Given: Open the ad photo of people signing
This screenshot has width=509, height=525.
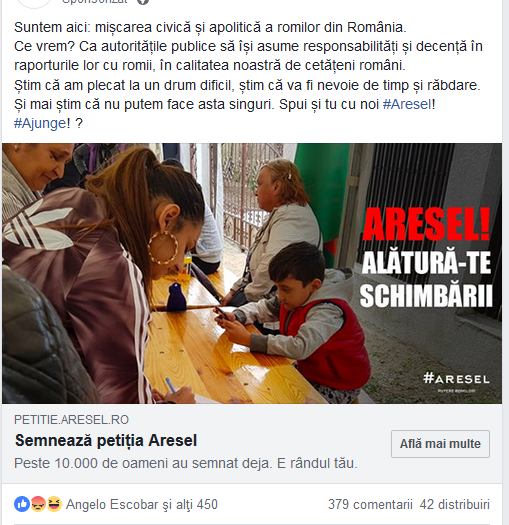Looking at the screenshot, I should [252, 273].
